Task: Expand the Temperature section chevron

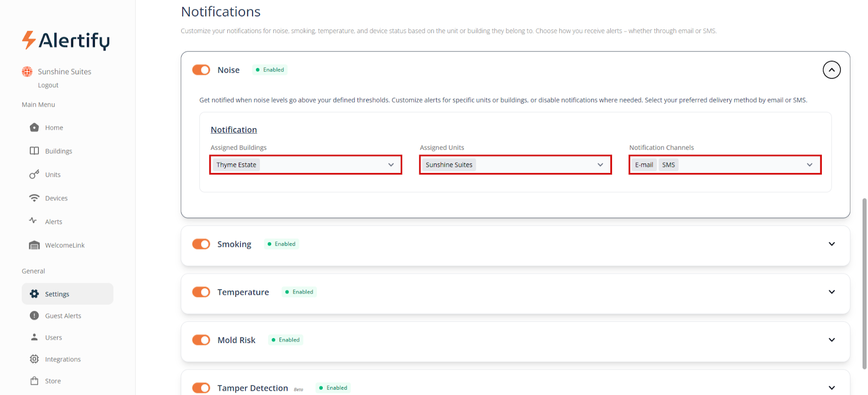Action: 831,292
